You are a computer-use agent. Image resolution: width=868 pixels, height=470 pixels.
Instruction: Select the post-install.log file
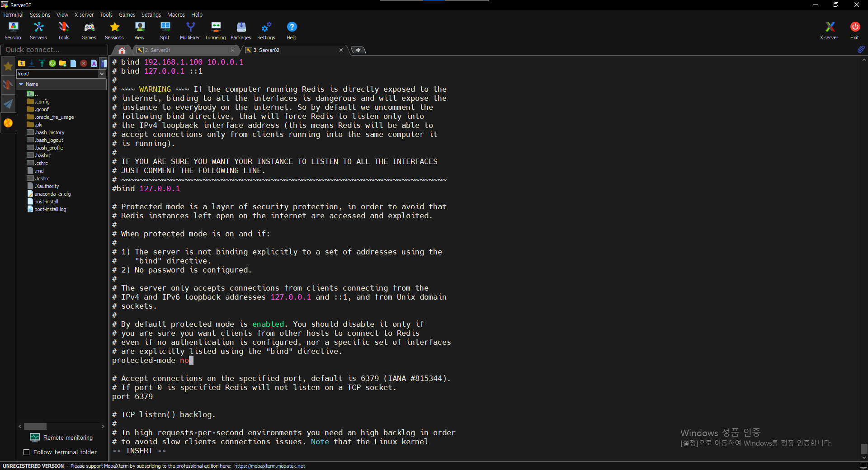point(47,209)
